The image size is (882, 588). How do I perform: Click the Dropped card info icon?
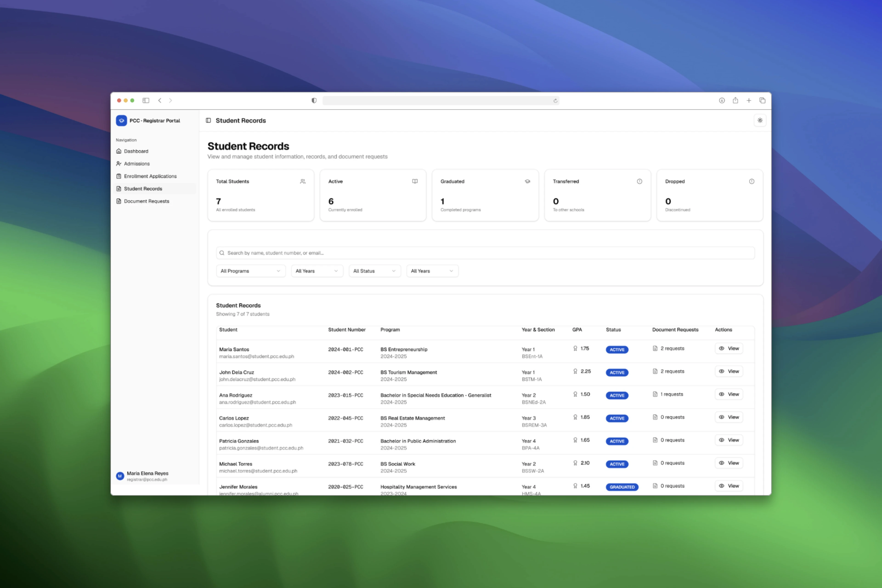(x=752, y=181)
